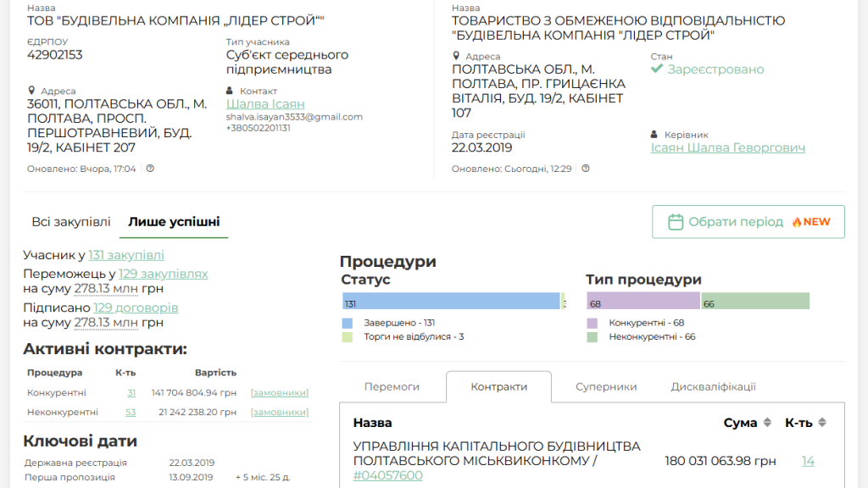
Task: Click blue 'Завершено' status bar segment 131
Action: [x=451, y=301]
